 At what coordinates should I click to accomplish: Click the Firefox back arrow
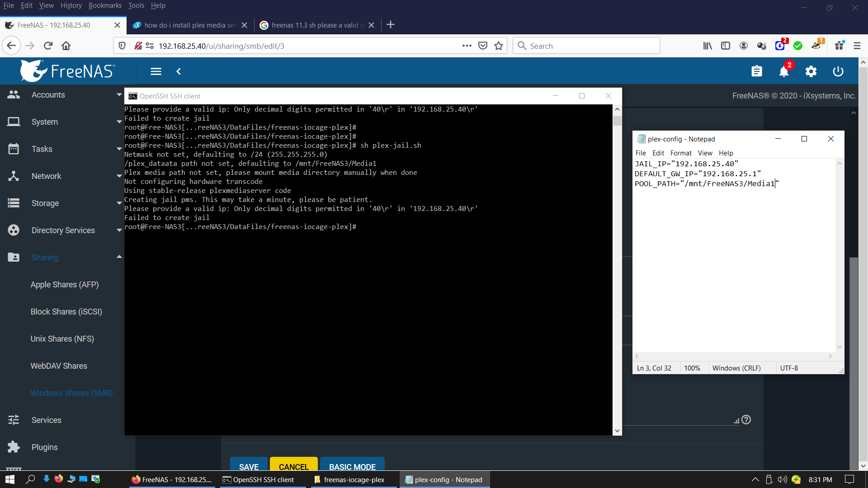[x=11, y=46]
